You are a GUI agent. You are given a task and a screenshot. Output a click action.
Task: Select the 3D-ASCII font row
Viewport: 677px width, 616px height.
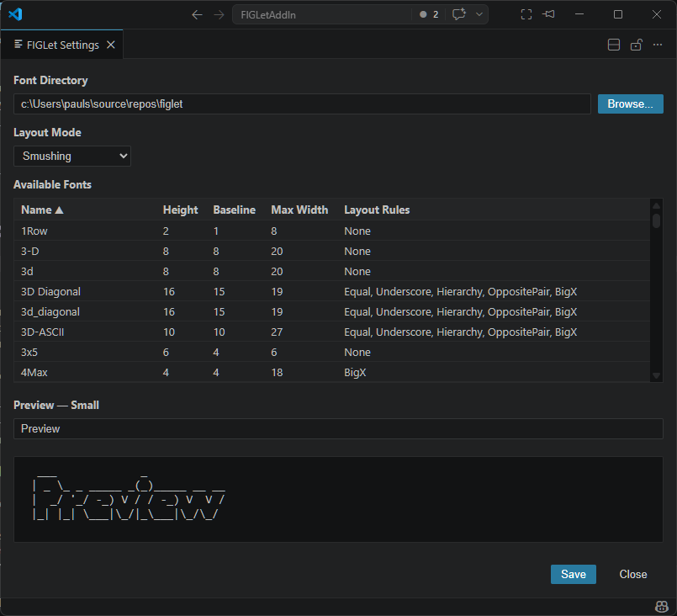(331, 332)
